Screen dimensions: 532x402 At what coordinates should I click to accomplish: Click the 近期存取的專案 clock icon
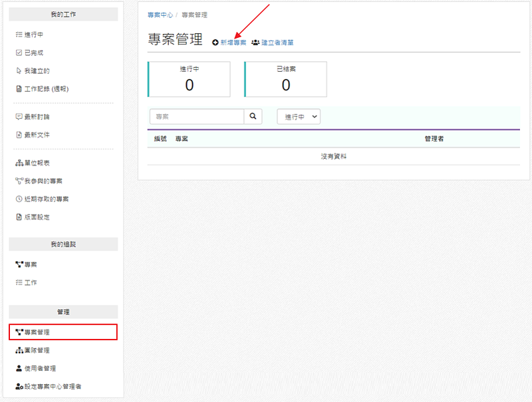(19, 199)
